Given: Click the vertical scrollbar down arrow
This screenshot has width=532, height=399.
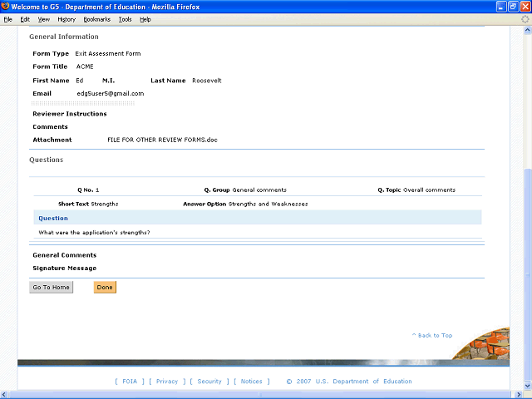Looking at the screenshot, I should [527, 386].
